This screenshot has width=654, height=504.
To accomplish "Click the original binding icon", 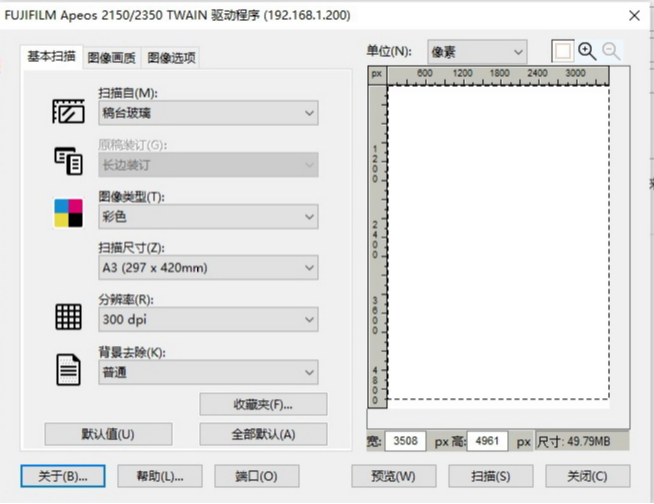I will coord(68,161).
